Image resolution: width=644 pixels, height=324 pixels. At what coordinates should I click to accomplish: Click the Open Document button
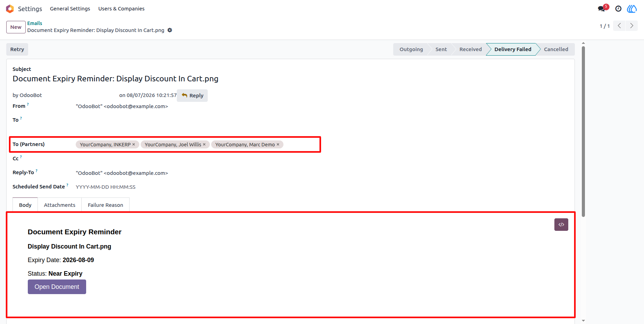pos(57,287)
